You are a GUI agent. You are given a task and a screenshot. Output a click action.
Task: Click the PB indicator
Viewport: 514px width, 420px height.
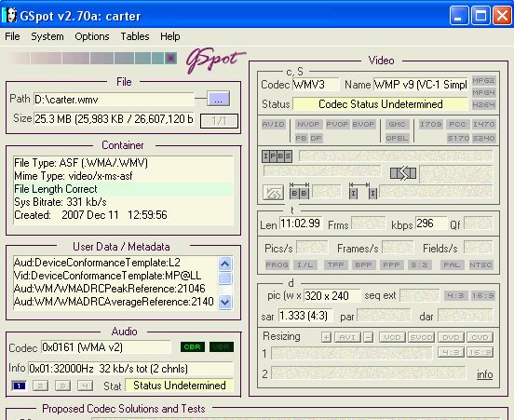pyautogui.click(x=301, y=139)
